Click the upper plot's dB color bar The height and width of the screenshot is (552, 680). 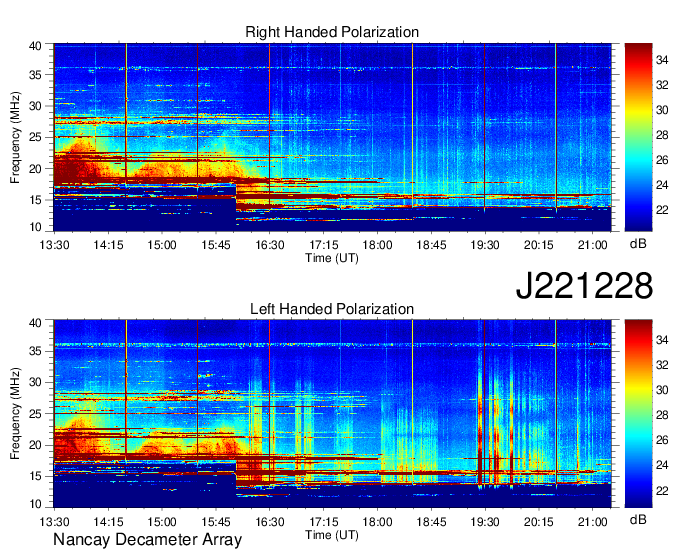coord(638,137)
